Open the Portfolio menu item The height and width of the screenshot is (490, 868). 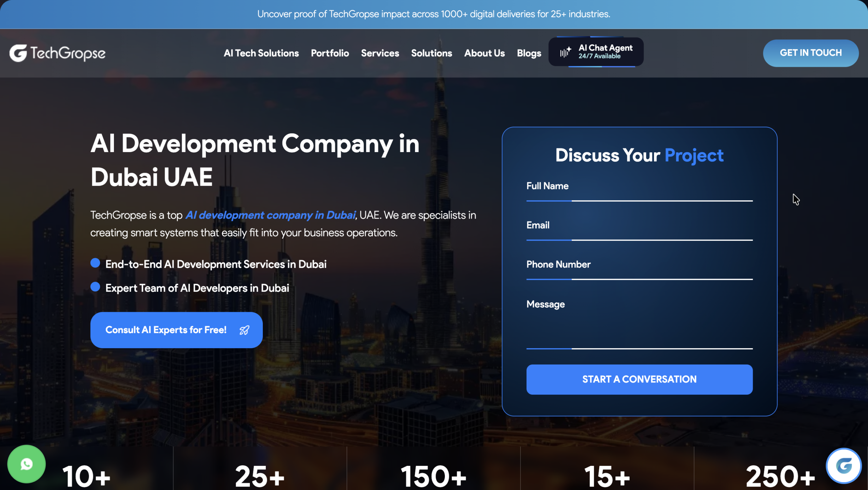tap(330, 53)
